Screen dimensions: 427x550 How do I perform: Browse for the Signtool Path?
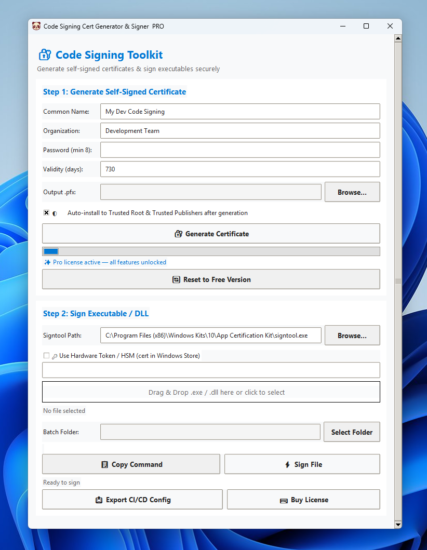352,335
